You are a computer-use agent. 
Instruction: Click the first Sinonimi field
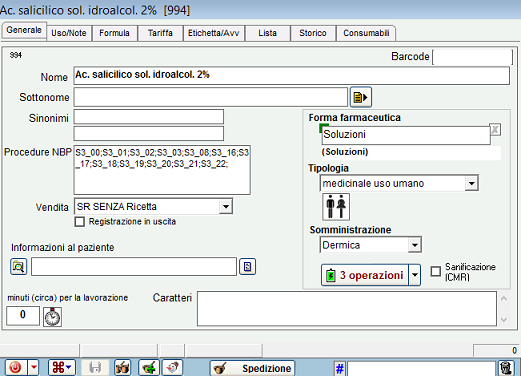pyautogui.click(x=149, y=117)
